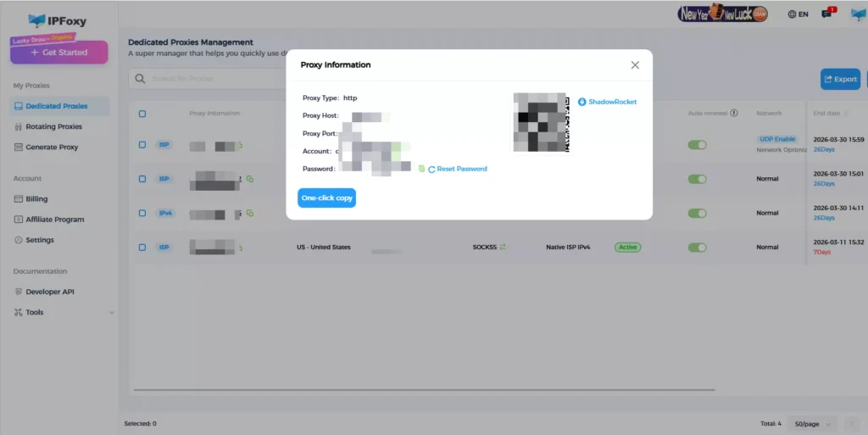
Task: Copy the password with the green copy icon
Action: click(x=421, y=170)
